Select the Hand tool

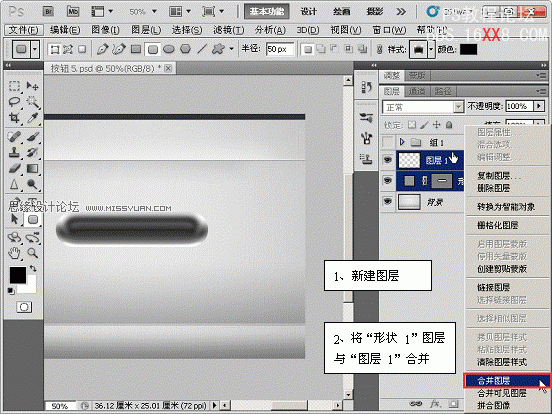14,253
